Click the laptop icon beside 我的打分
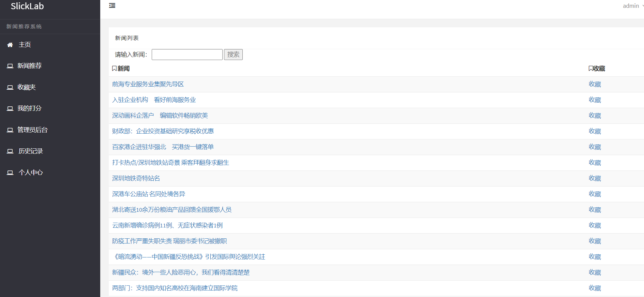The height and width of the screenshot is (297, 644). [10, 108]
